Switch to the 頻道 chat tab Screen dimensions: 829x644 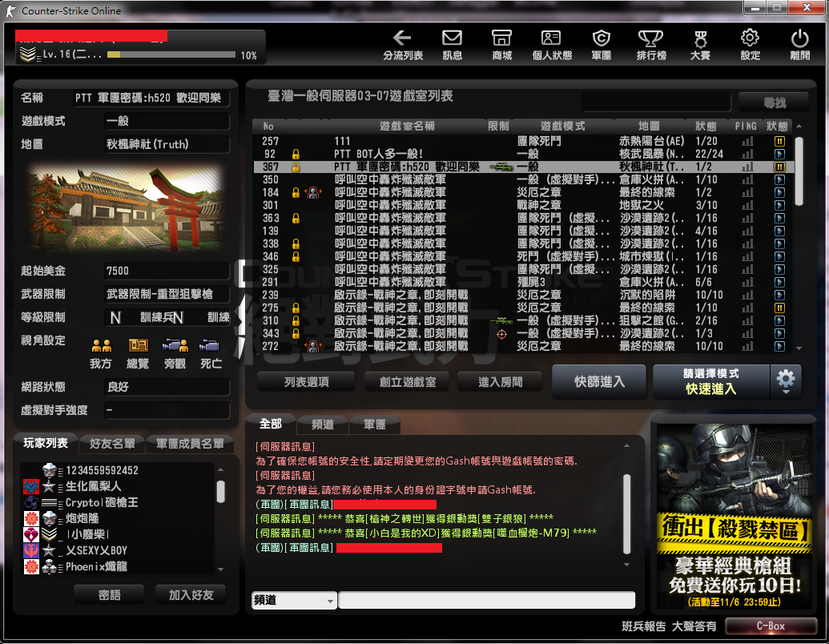[323, 425]
